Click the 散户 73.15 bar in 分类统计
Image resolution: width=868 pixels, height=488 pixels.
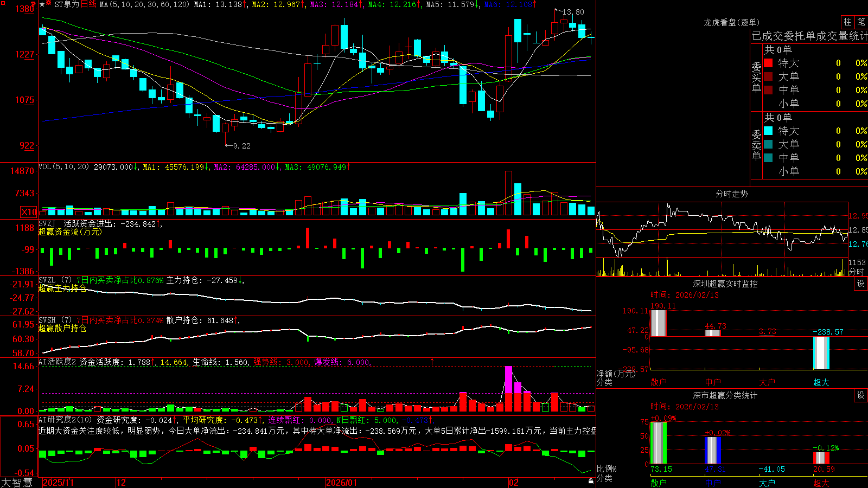(x=658, y=443)
